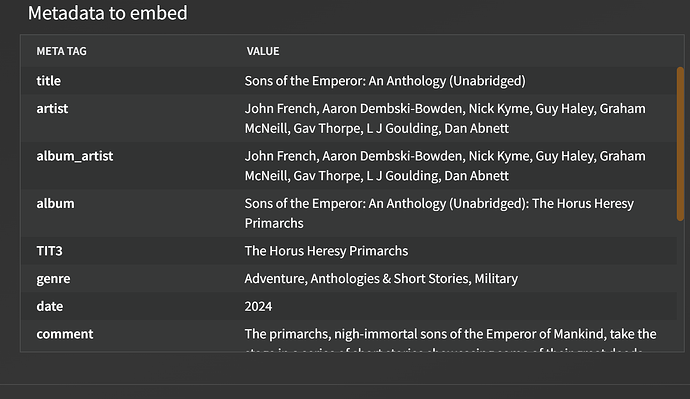Image resolution: width=690 pixels, height=399 pixels.
Task: Select the comment description text
Action: click(x=451, y=339)
